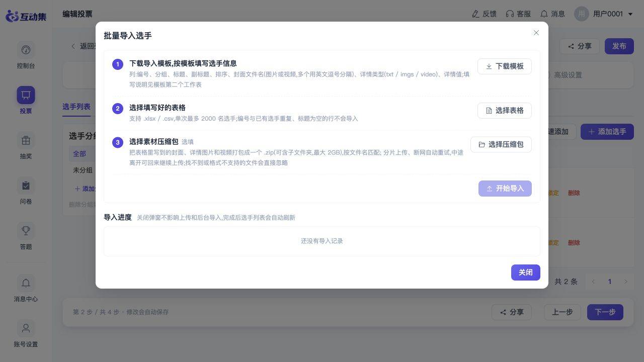Expand the 用户0001 dropdown arrow
The height and width of the screenshot is (362, 644).
[630, 14]
